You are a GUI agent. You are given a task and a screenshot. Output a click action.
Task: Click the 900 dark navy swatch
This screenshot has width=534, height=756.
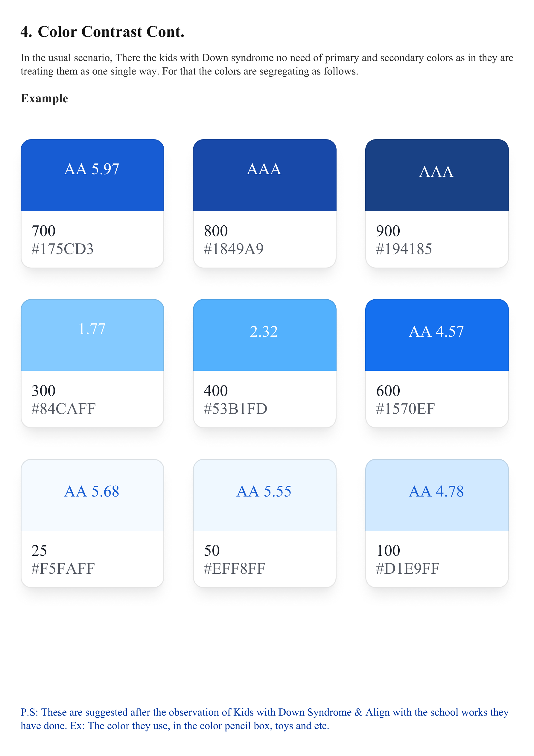(x=436, y=175)
